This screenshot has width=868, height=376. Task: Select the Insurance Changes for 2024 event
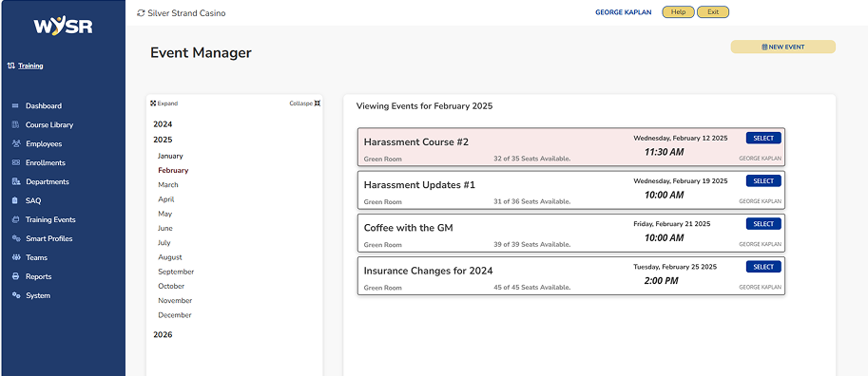[763, 267]
